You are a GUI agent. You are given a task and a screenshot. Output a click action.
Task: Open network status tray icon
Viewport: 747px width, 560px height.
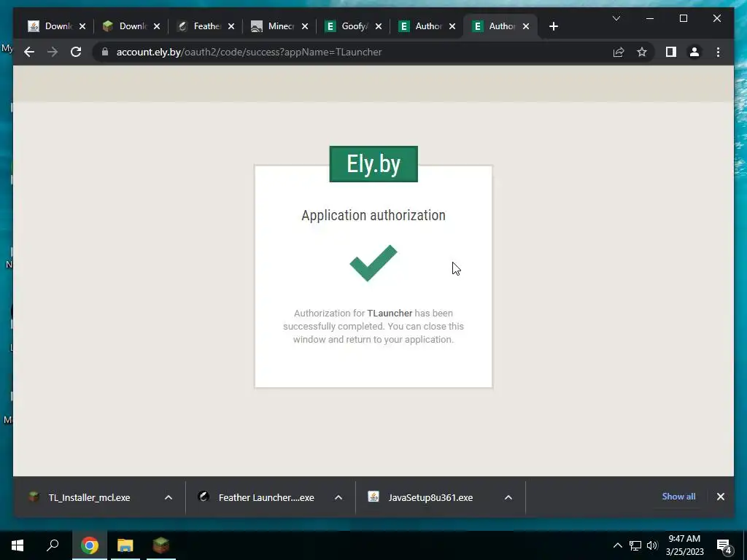635,545
